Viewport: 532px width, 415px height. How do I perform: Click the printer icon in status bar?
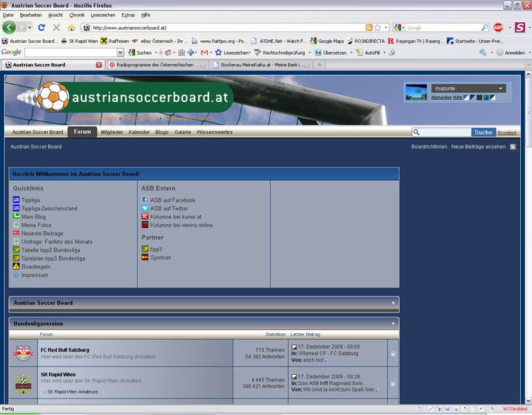(456, 409)
